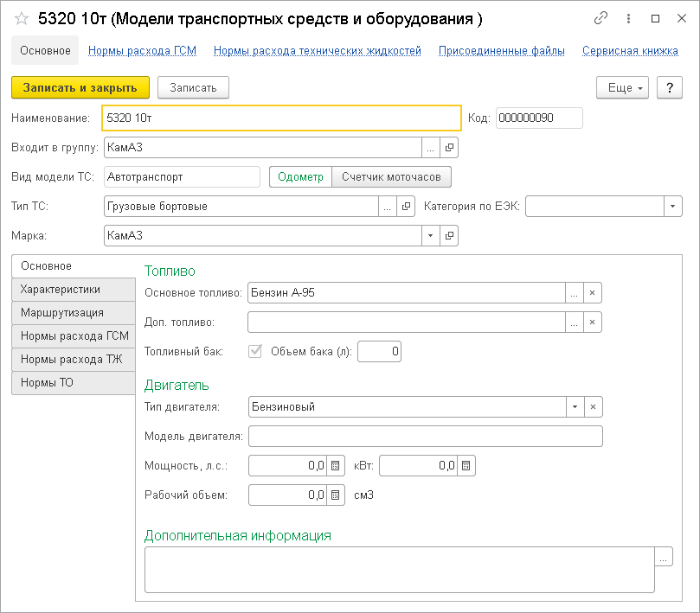Choose Тип ТС from list button
Screen dimensions: 700x613
[x=387, y=207]
